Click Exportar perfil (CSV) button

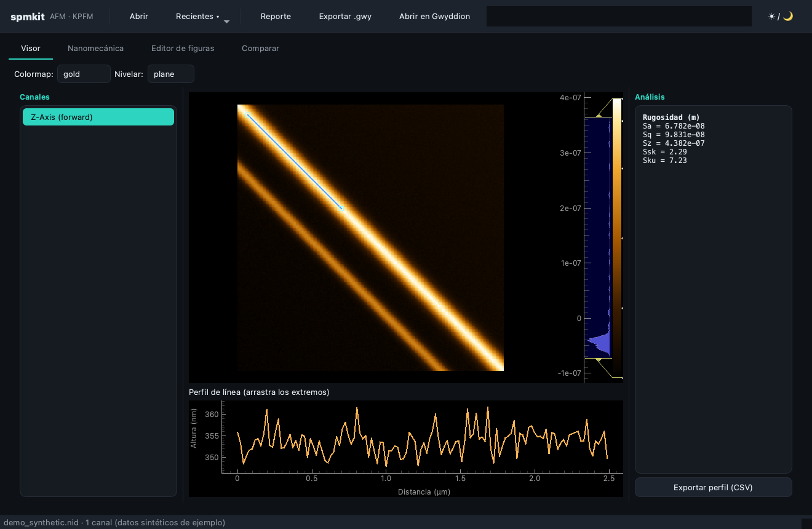(713, 487)
